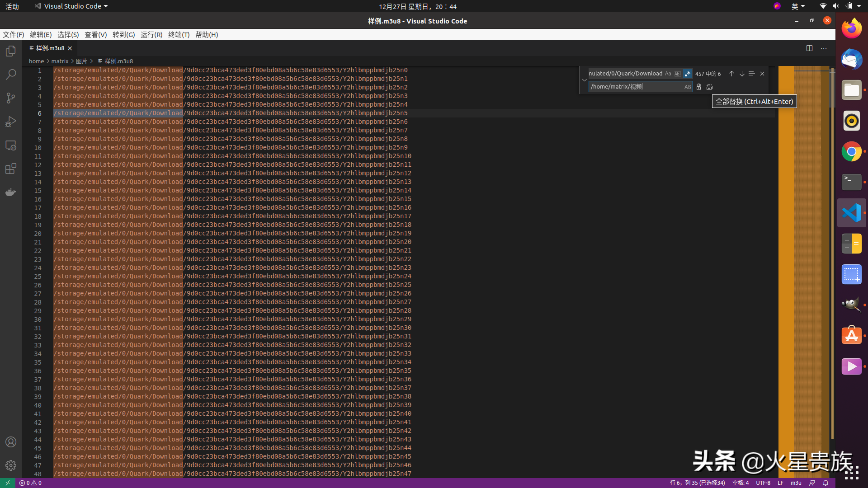The height and width of the screenshot is (488, 868).
Task: Open notifications bell in status bar
Action: pos(826,483)
